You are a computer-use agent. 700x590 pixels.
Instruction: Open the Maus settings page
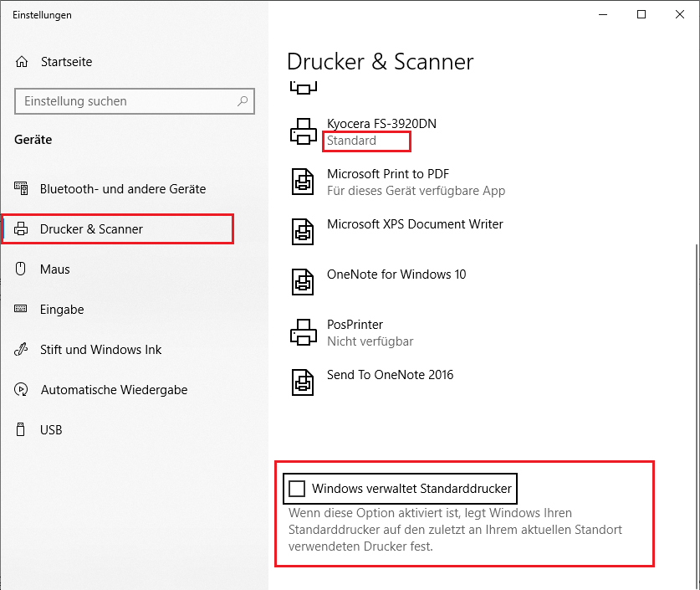tap(55, 269)
